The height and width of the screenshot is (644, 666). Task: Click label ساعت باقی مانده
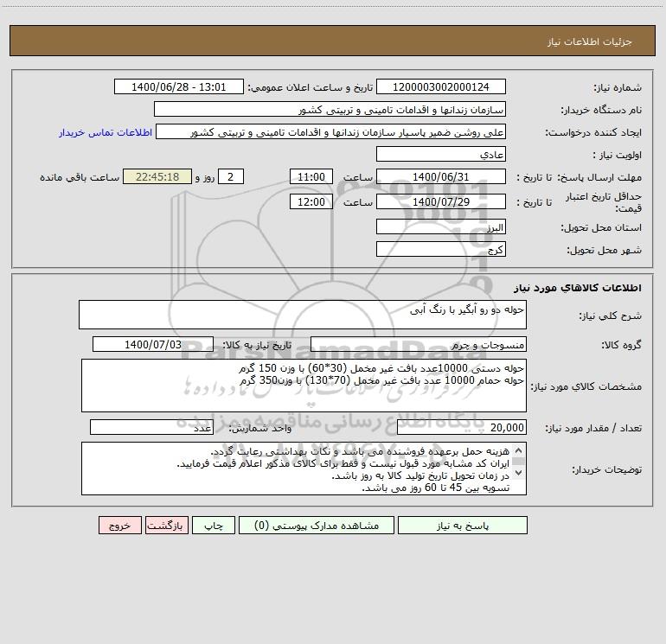pyautogui.click(x=80, y=177)
